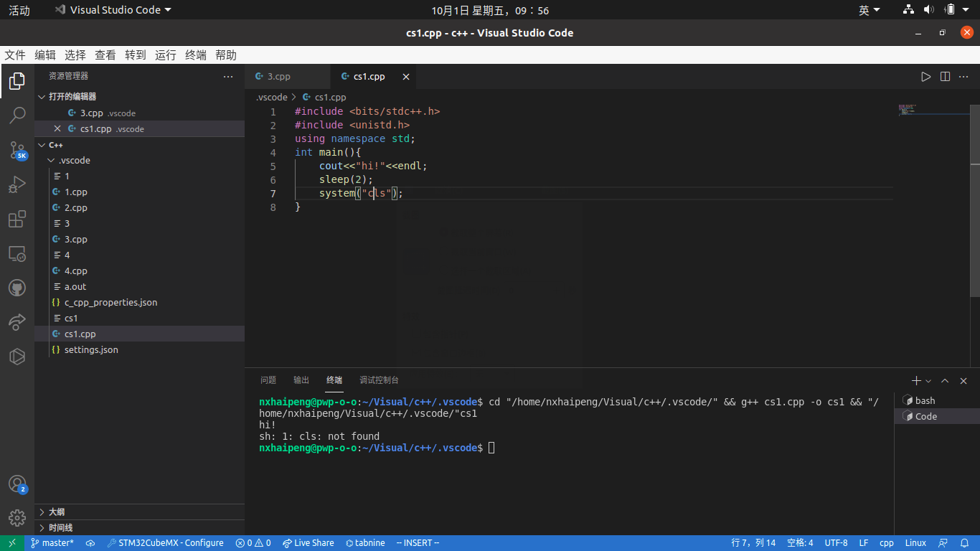Open the 文件 menu

click(15, 55)
